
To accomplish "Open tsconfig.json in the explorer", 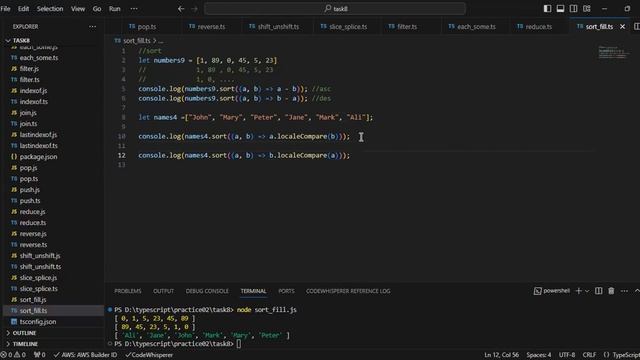I will (38, 322).
